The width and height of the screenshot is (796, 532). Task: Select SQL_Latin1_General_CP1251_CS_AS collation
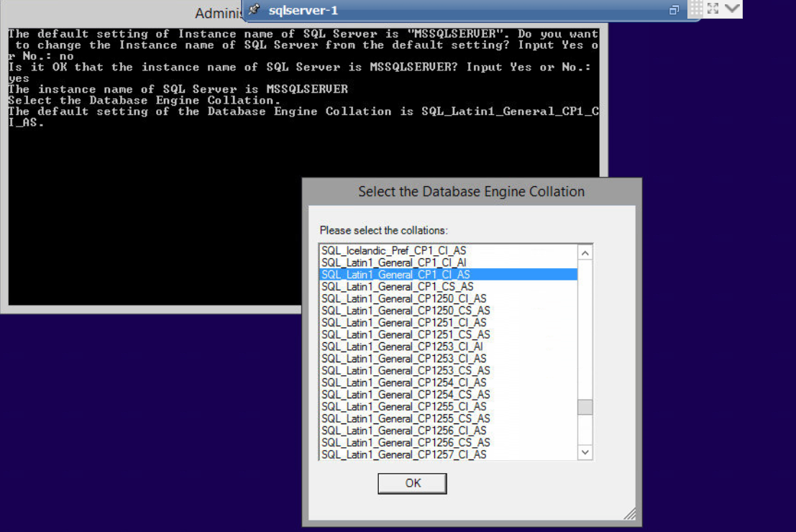(448, 334)
